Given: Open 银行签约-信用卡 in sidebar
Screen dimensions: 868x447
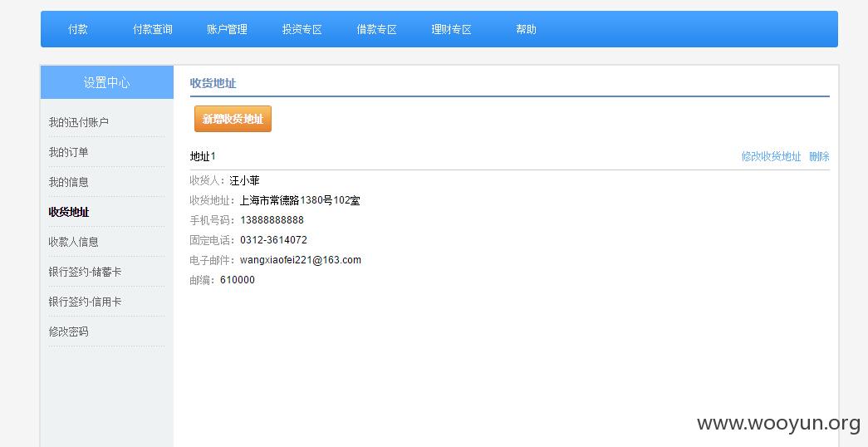Looking at the screenshot, I should point(85,302).
